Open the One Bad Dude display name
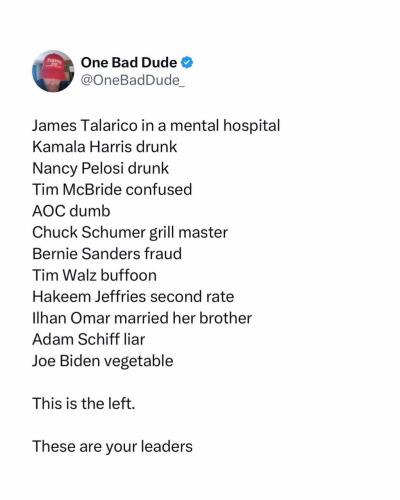Screen dimensions: 400x500 pyautogui.click(x=129, y=62)
